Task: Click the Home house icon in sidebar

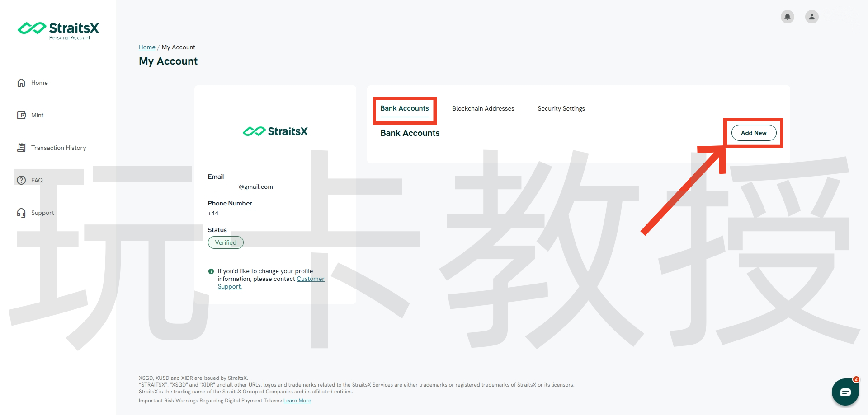Action: click(x=21, y=83)
